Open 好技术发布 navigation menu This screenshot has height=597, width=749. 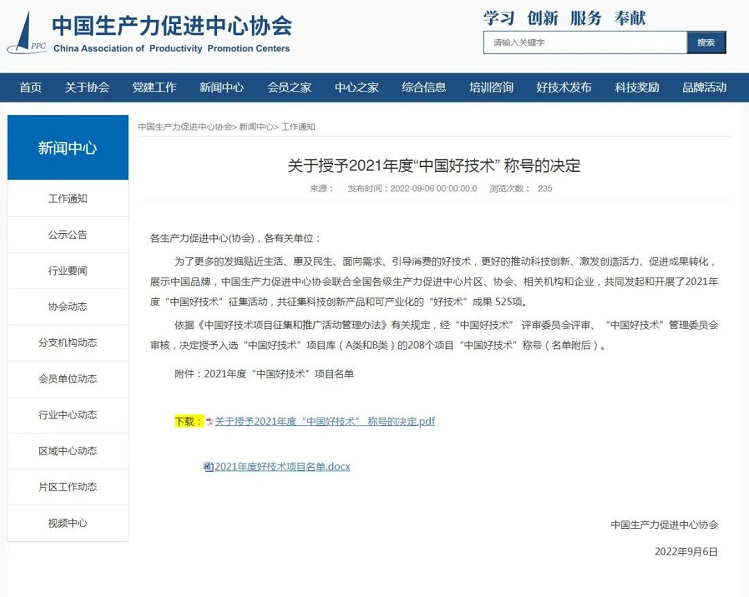click(x=563, y=87)
